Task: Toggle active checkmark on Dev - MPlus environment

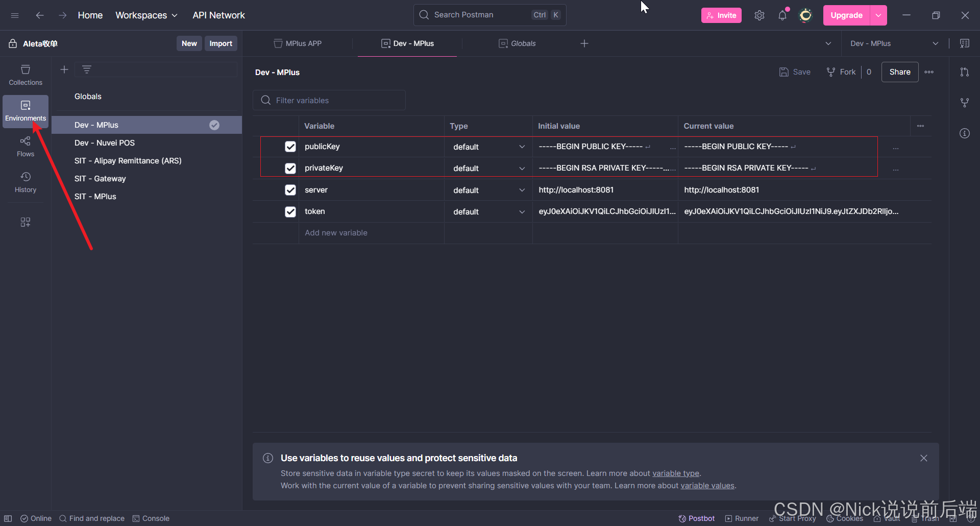Action: pos(214,125)
